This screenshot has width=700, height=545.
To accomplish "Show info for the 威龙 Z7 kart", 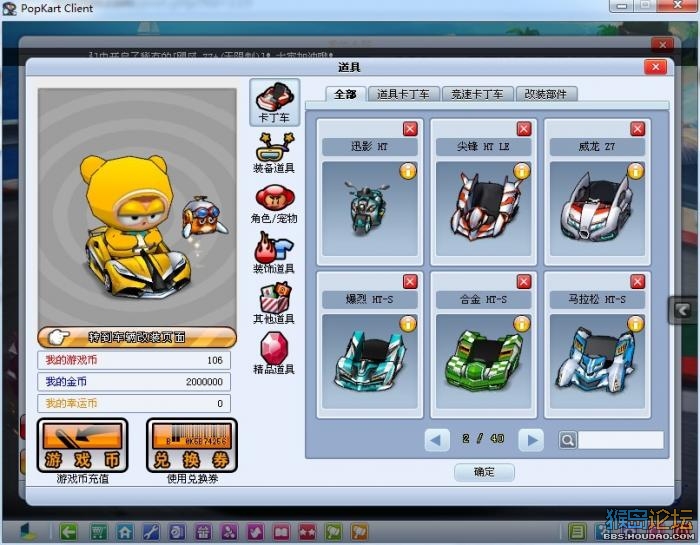I will 636,171.
